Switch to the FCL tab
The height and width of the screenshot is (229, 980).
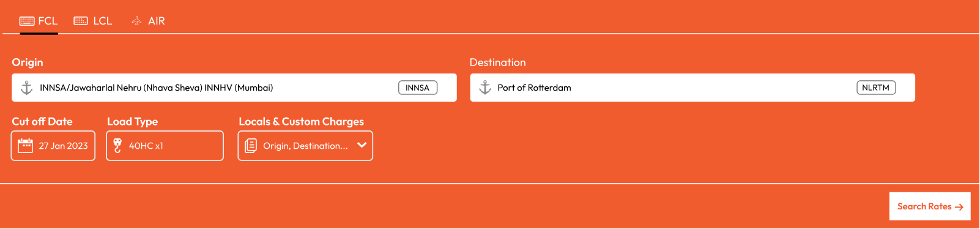(39, 21)
